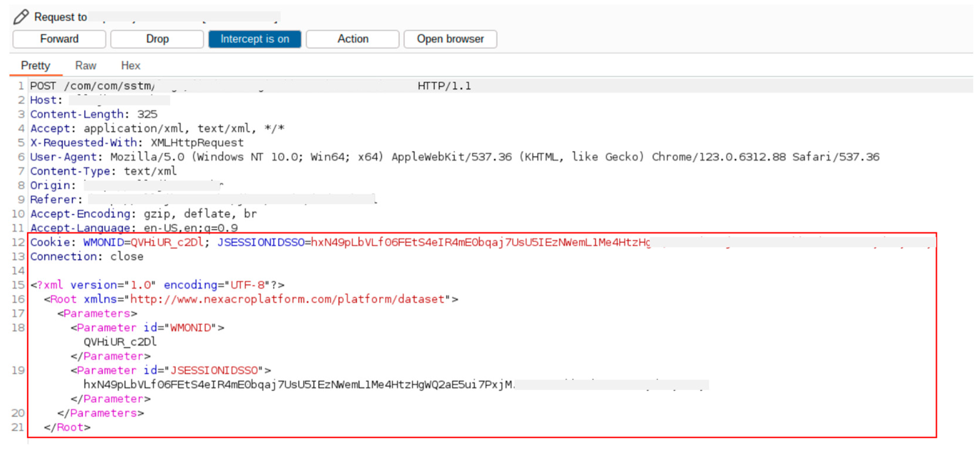This screenshot has height=450, width=980.
Task: Click the Content-Length value 325
Action: (x=147, y=114)
